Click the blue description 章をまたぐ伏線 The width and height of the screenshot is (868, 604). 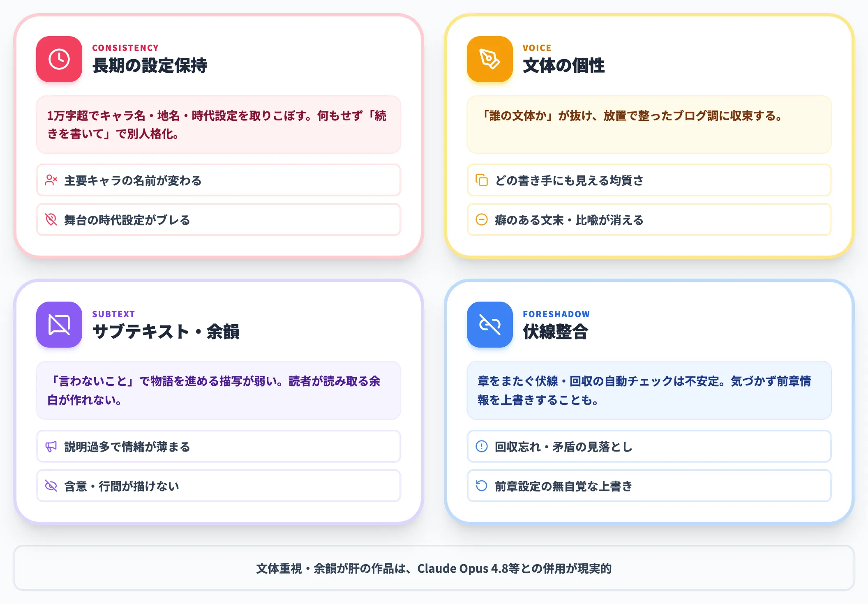coord(649,390)
